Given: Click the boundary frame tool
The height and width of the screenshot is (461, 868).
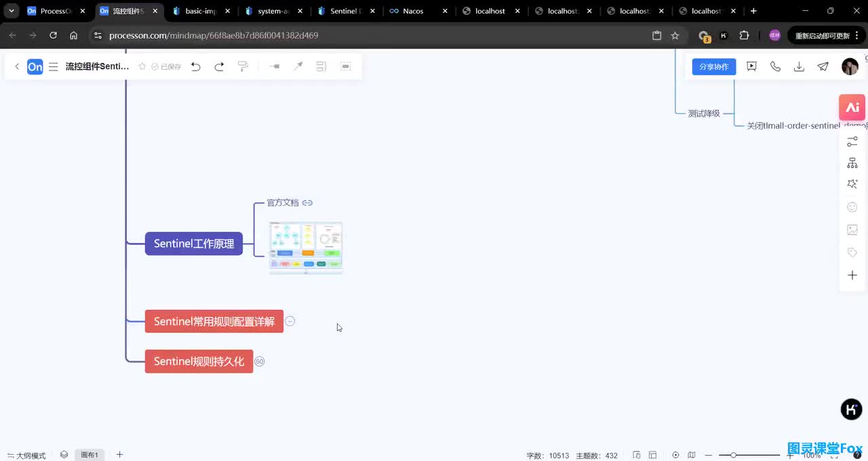Looking at the screenshot, I should (345, 66).
